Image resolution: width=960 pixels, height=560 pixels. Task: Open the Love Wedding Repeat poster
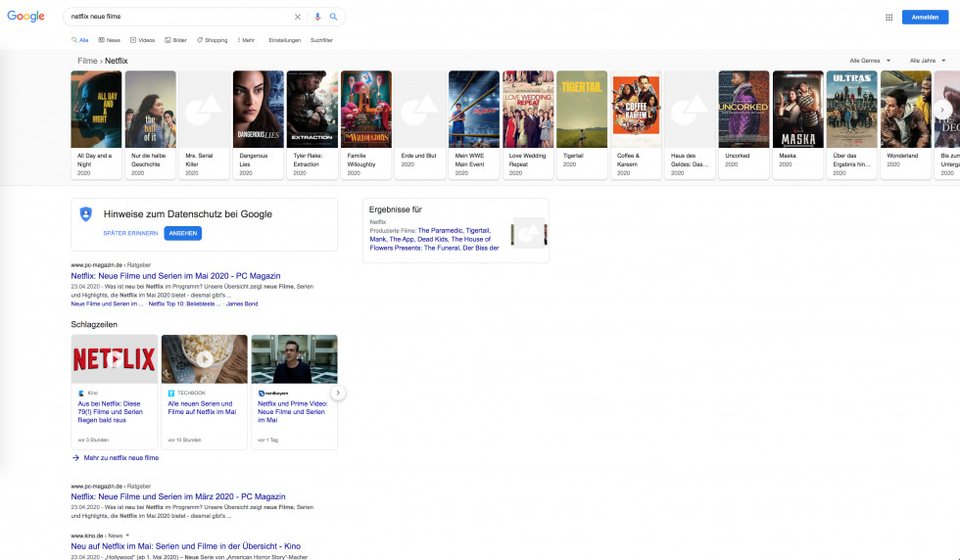point(528,109)
